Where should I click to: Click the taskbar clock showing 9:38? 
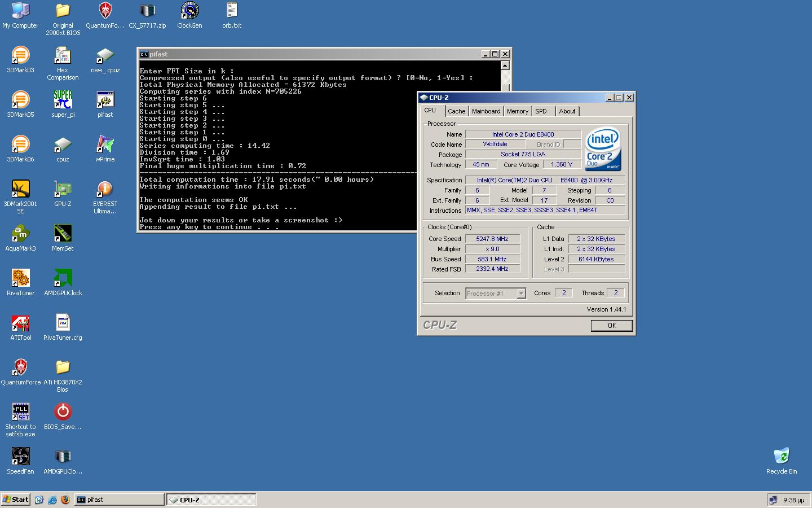(x=793, y=500)
